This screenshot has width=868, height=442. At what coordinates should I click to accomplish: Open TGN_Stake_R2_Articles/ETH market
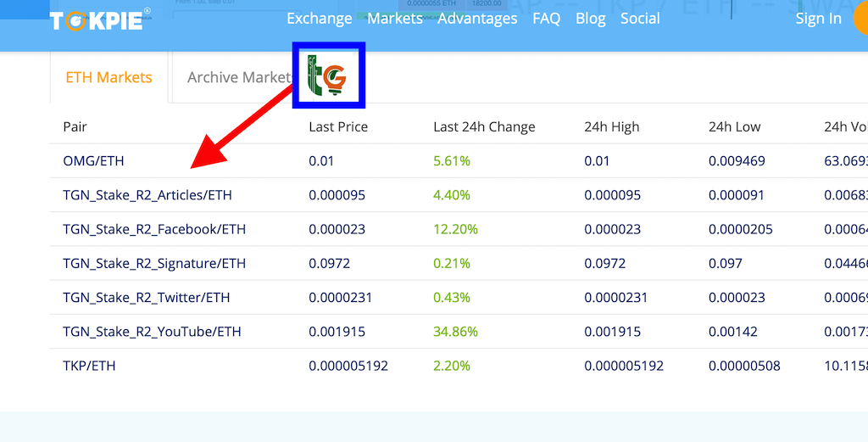pos(147,195)
